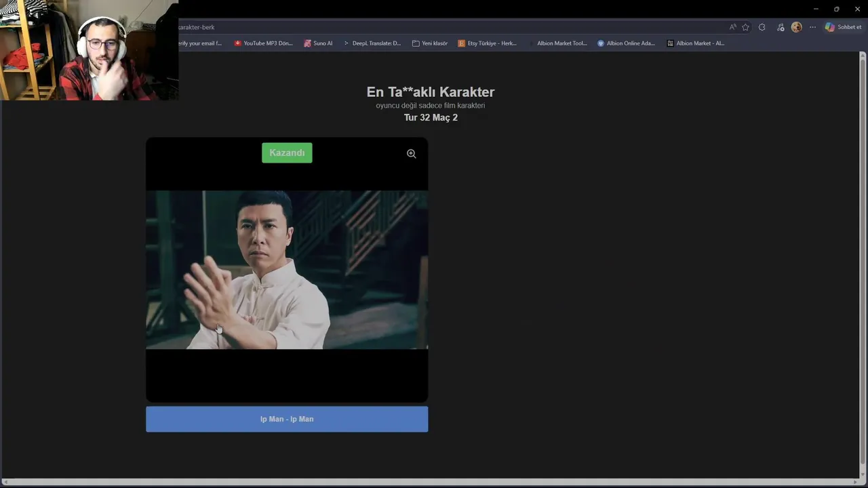Open the Yeni klasör bookmarks folder

pyautogui.click(x=430, y=43)
